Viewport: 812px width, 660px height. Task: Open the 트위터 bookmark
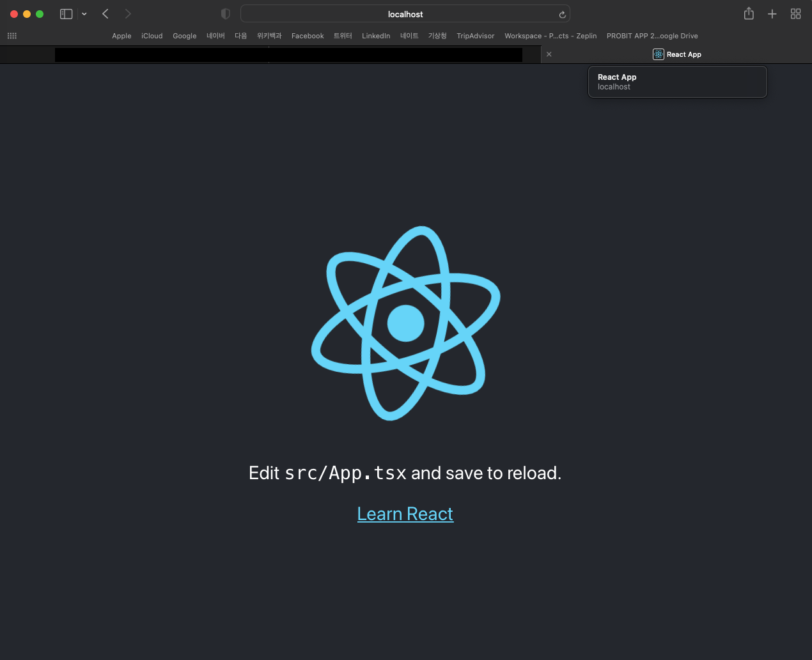point(343,36)
